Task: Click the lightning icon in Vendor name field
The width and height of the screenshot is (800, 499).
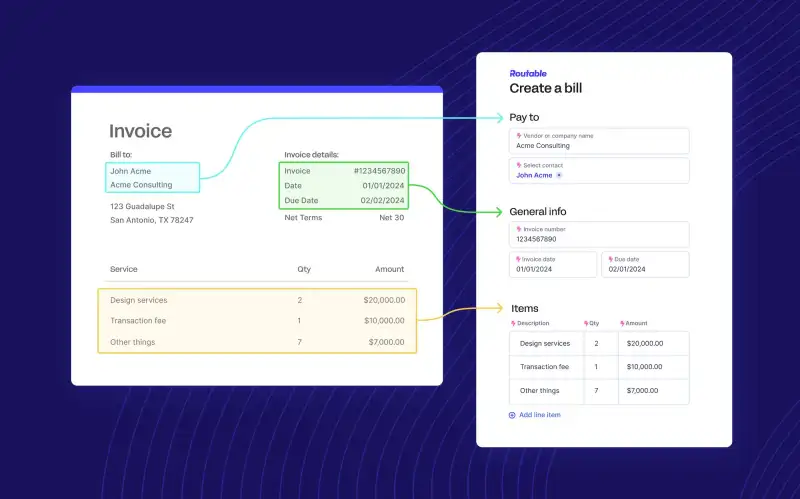Action: click(x=519, y=135)
